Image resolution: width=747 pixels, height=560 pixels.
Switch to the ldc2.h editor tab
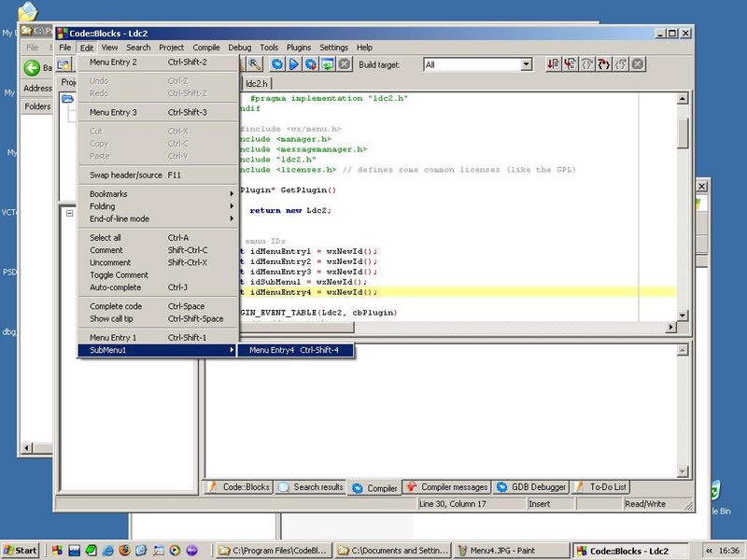(256, 83)
